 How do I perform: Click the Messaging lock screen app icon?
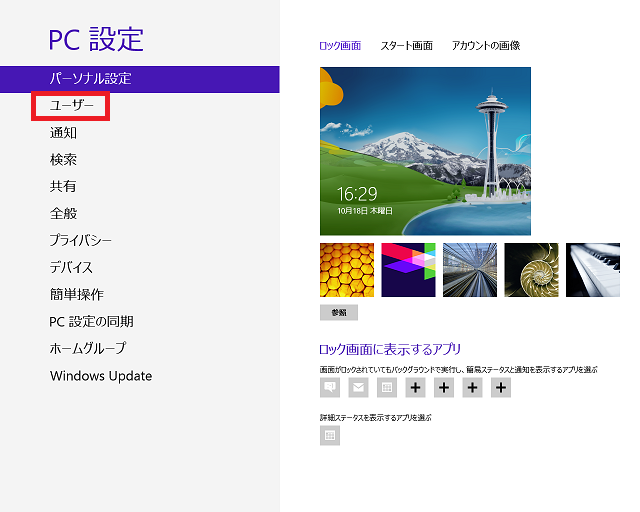[x=329, y=388]
